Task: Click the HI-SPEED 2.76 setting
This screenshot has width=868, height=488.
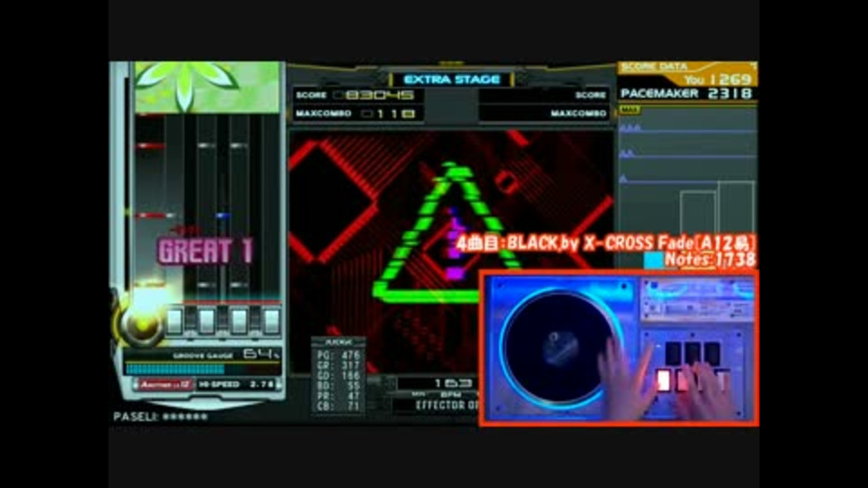Action: pos(237,385)
